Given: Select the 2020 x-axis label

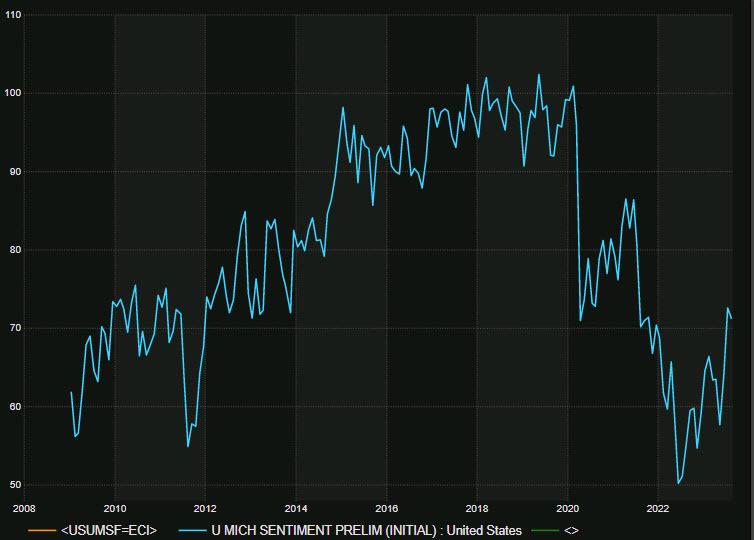Looking at the screenshot, I should (567, 509).
